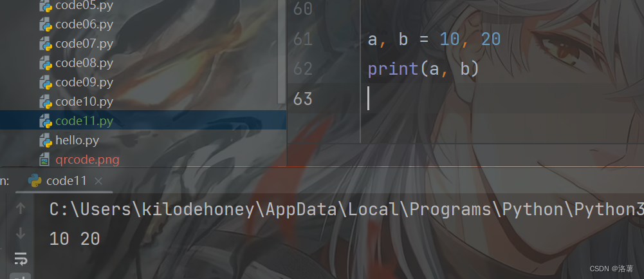Click up arrow in run console
This screenshot has width=644, height=279.
[20, 208]
